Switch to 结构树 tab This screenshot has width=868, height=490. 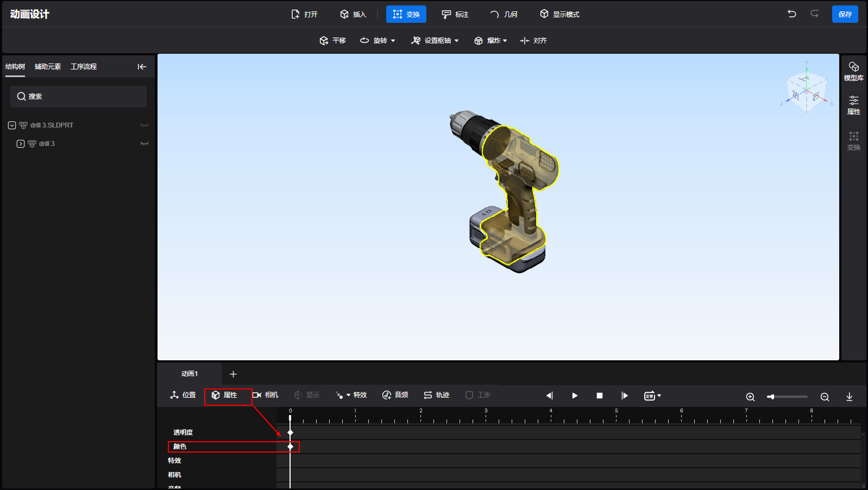tap(15, 67)
